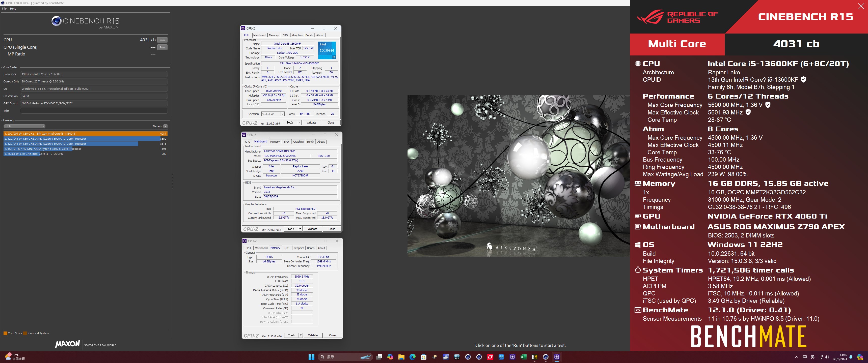The height and width of the screenshot is (363, 868).
Task: Open the Tools dropdown arrow in the CPU-Z Mainboard window
Action: 300,229
